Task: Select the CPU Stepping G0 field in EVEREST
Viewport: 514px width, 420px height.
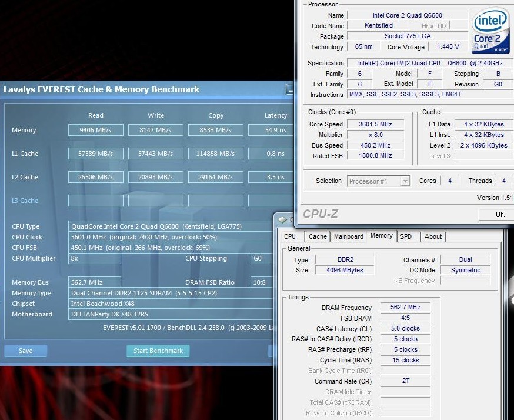Action: click(x=262, y=258)
